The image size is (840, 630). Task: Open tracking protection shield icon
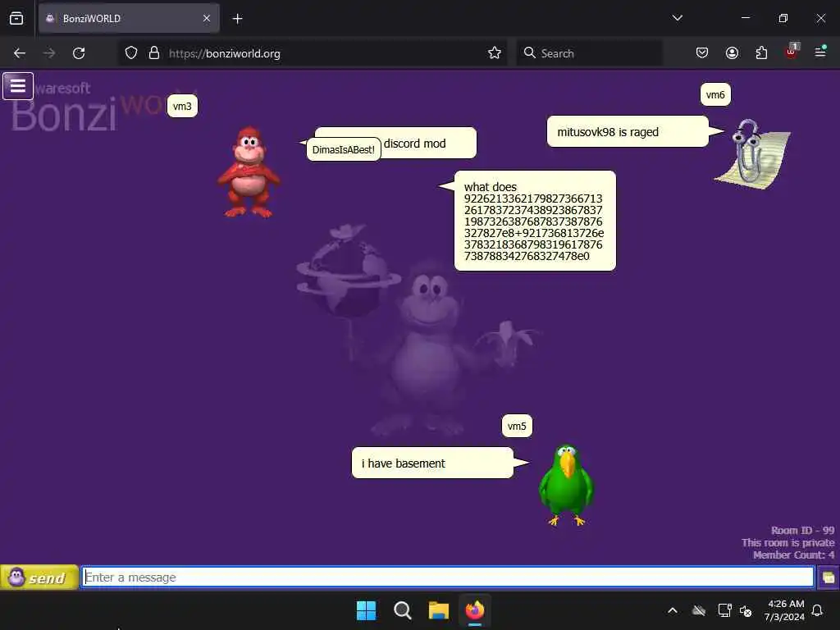coord(131,53)
